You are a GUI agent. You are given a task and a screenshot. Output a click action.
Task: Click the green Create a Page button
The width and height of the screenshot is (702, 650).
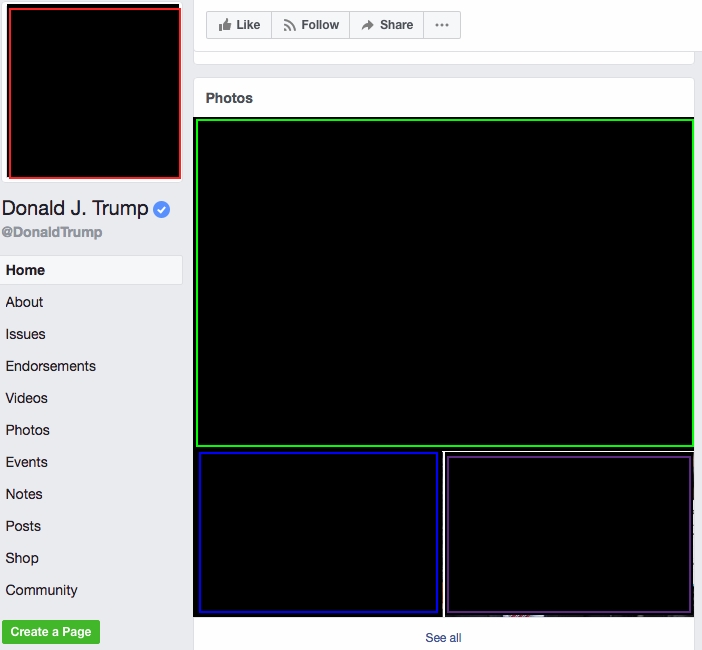pos(51,632)
